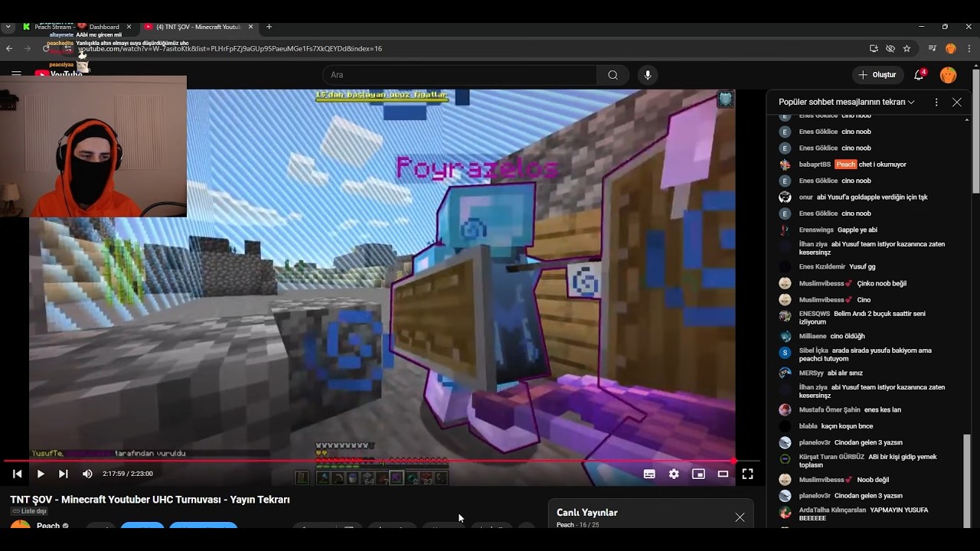Open chat panel three-dot options
Image resolution: width=980 pixels, height=551 pixels.
click(936, 102)
